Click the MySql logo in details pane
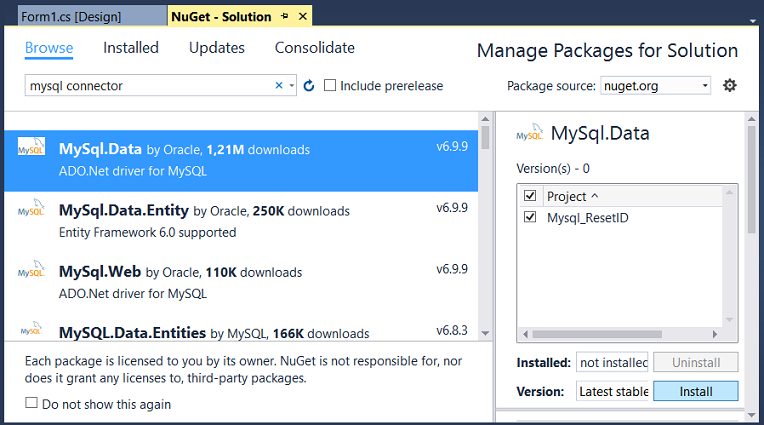Screen dimensions: 764x425 pyautogui.click(x=530, y=133)
